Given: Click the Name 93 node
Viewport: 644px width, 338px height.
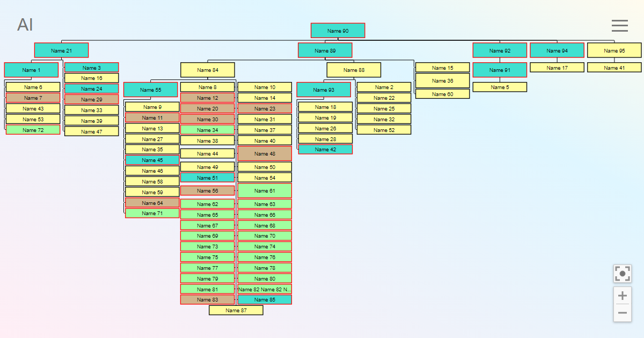Looking at the screenshot, I should coord(324,89).
